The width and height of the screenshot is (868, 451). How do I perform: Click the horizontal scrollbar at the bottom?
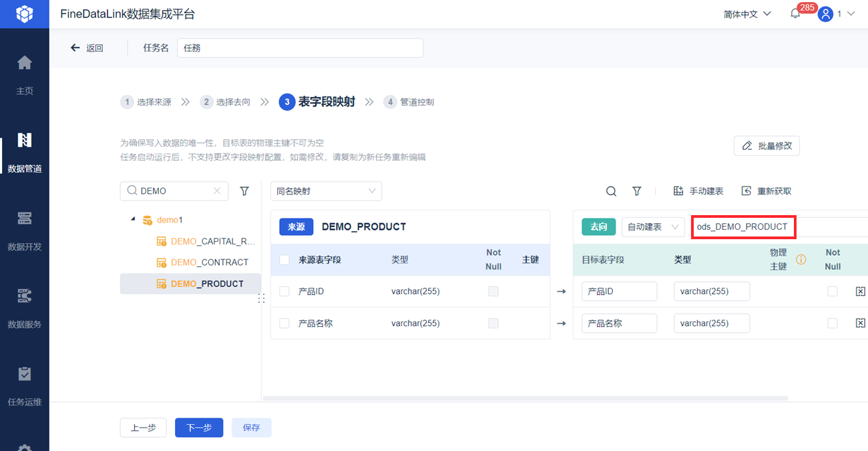click(x=525, y=398)
